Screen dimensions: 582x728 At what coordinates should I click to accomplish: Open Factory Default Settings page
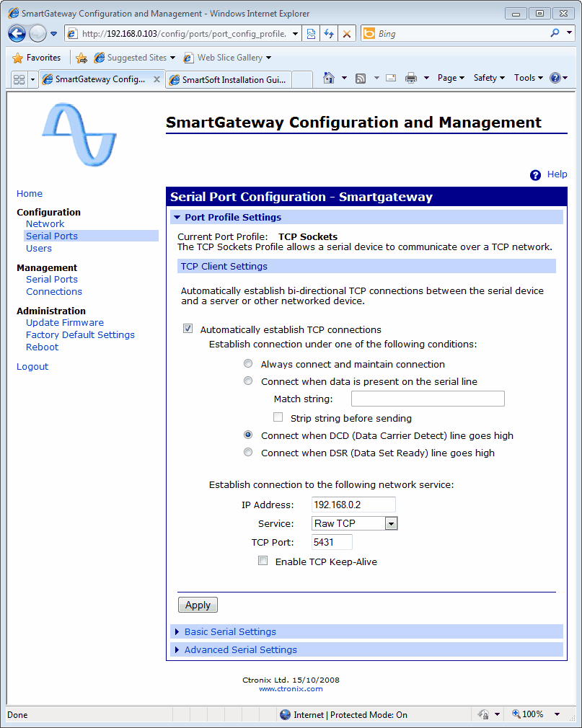[80, 334]
